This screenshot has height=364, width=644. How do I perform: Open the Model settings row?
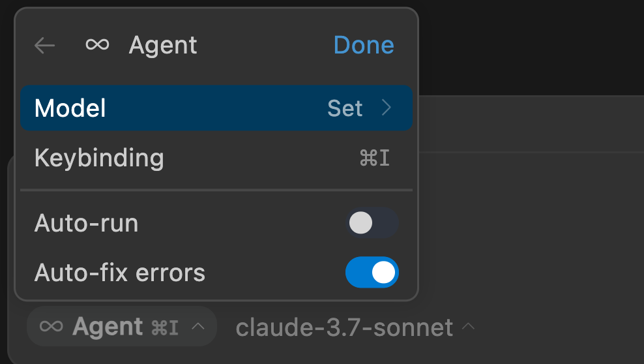[216, 108]
